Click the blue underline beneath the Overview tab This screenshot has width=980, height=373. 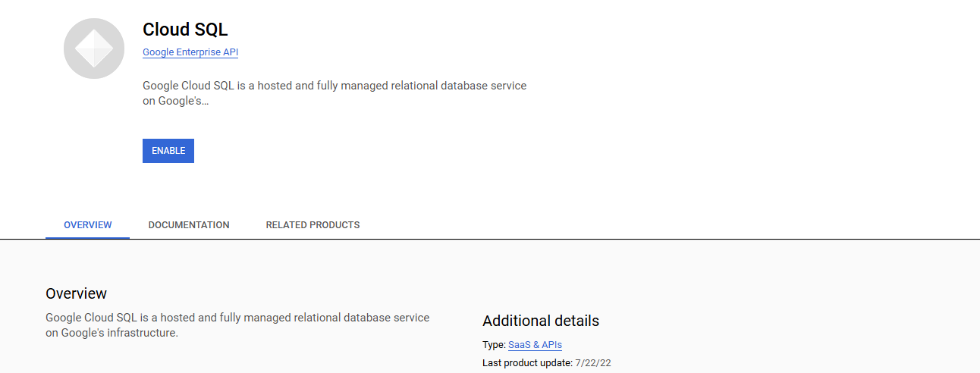pos(88,237)
